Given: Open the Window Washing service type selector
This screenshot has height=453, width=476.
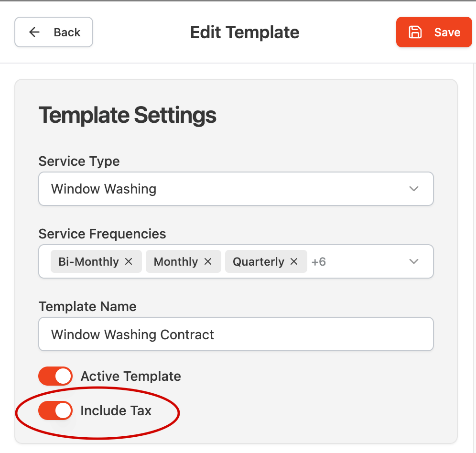Looking at the screenshot, I should tap(236, 189).
